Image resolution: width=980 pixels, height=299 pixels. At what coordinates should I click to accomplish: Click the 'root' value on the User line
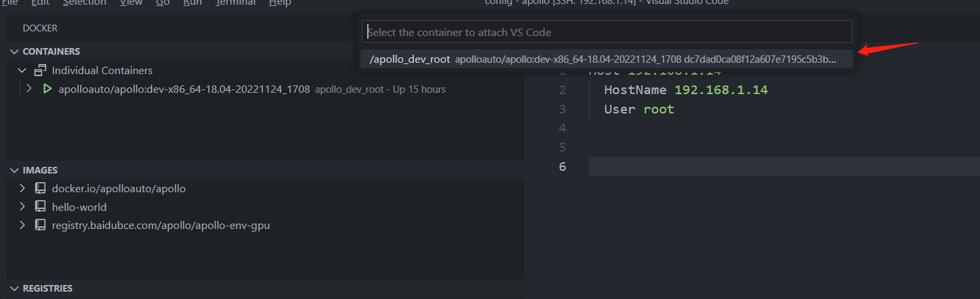[x=659, y=109]
